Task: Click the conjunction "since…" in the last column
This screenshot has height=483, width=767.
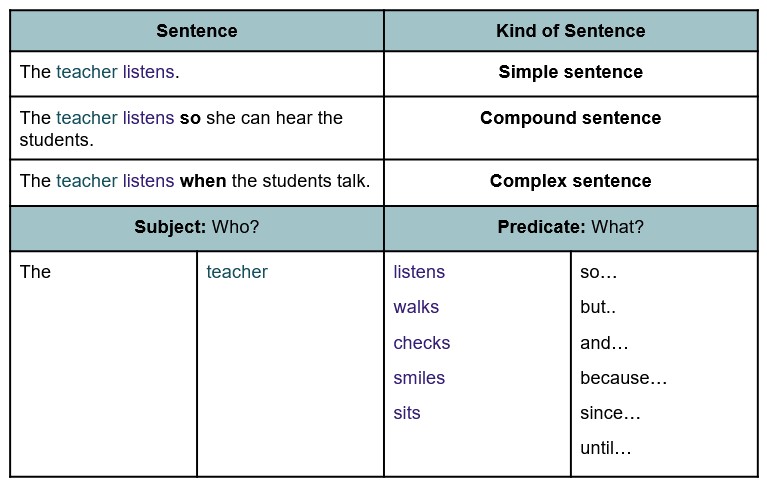Action: (x=610, y=413)
